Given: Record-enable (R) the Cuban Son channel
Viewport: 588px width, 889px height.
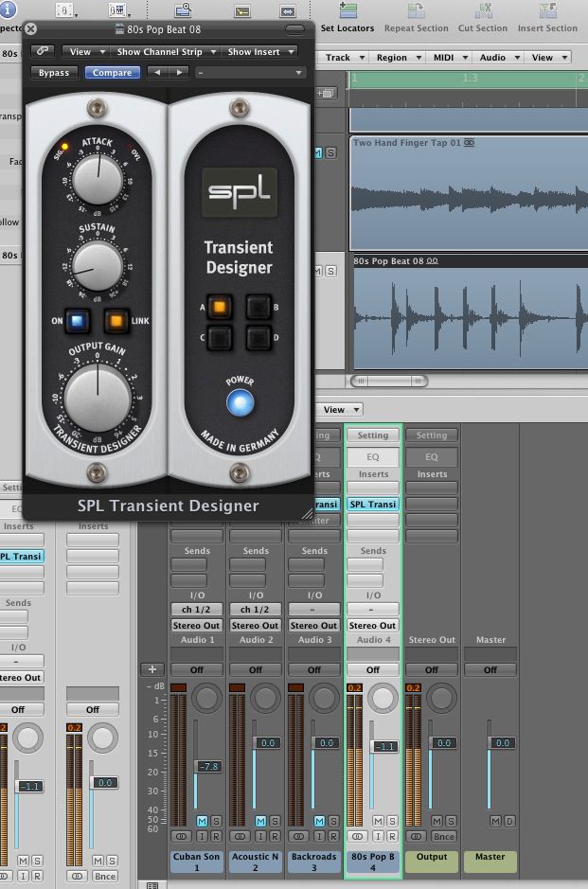Looking at the screenshot, I should (x=216, y=836).
